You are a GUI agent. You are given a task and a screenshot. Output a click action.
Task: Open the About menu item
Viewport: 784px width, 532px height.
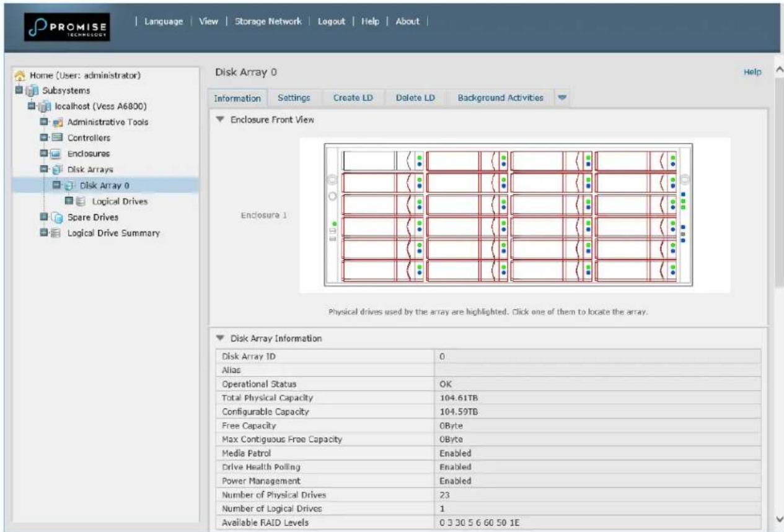[x=408, y=22]
